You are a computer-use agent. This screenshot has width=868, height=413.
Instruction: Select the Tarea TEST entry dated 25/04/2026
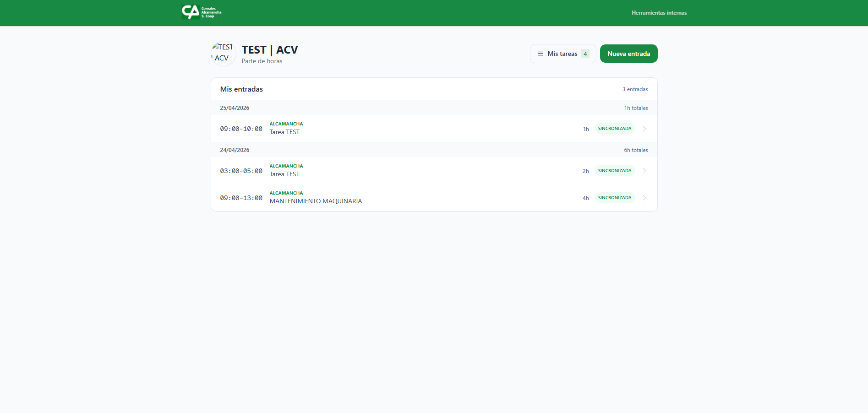284,132
